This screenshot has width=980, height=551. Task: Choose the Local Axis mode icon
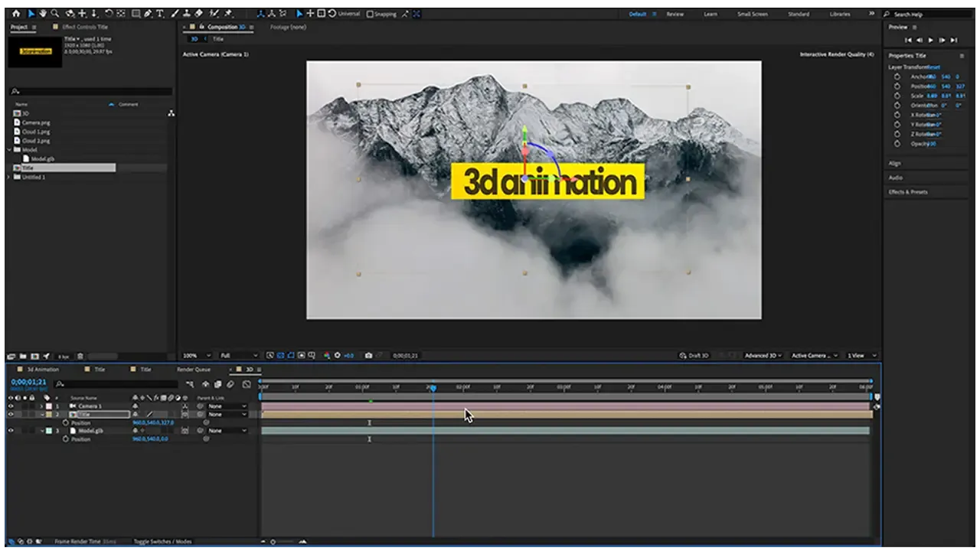pyautogui.click(x=261, y=14)
